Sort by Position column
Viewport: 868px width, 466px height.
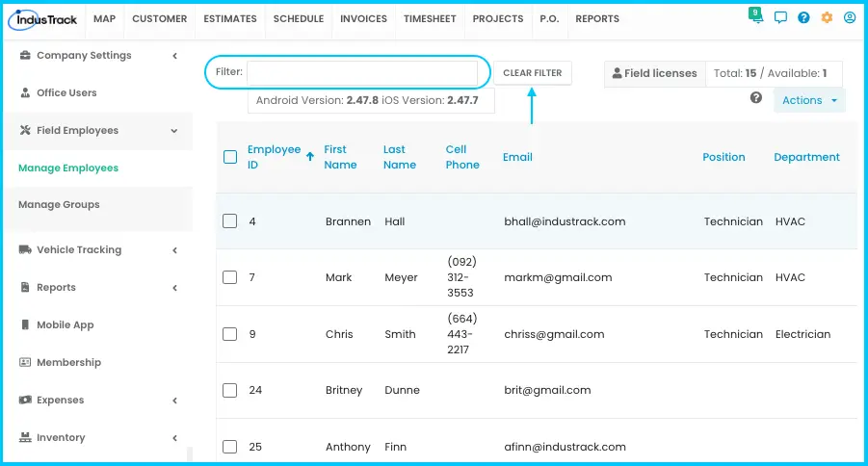723,157
